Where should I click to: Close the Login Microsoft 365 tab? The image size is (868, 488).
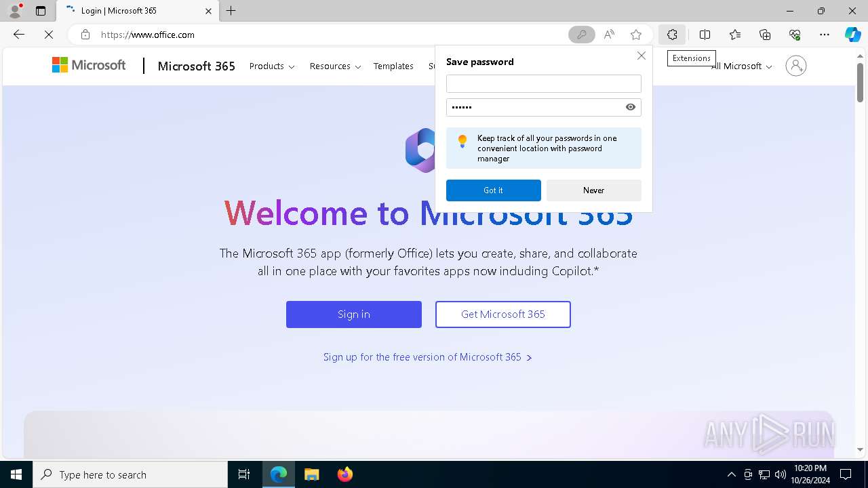[208, 11]
